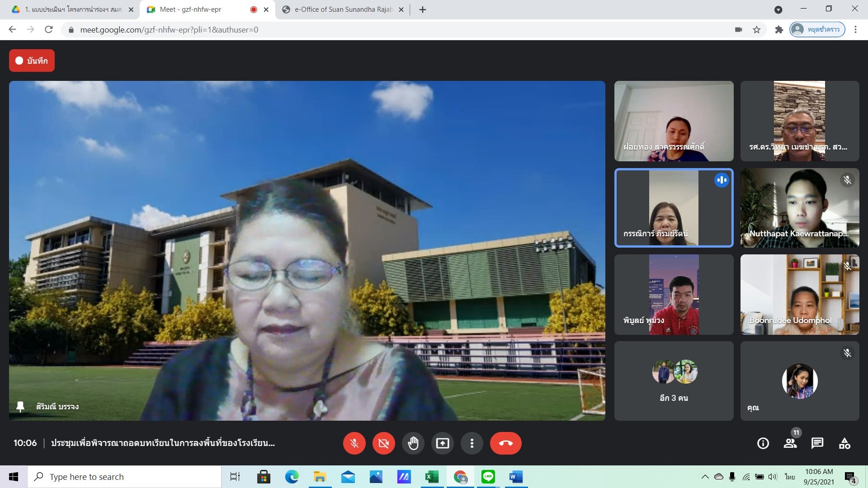Open the activities icon
868x488 pixels.
[x=844, y=443]
